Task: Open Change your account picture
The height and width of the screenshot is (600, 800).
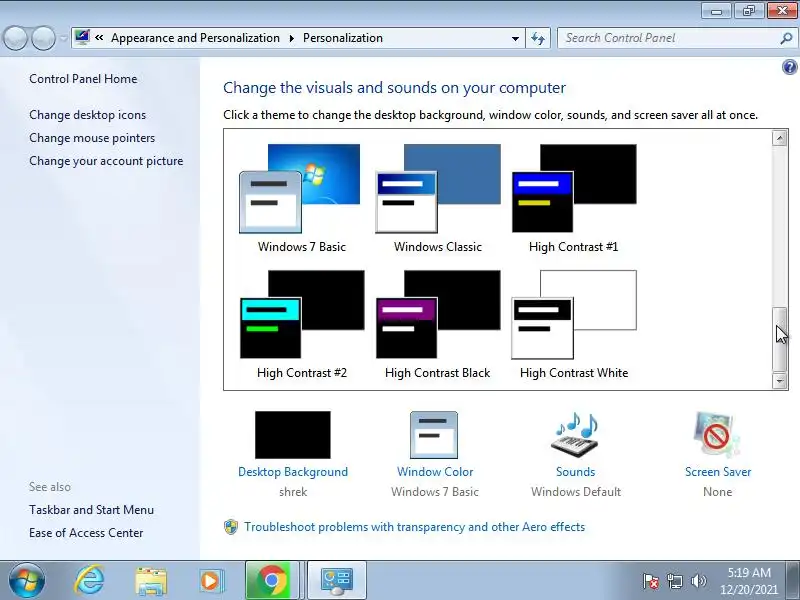Action: click(106, 161)
